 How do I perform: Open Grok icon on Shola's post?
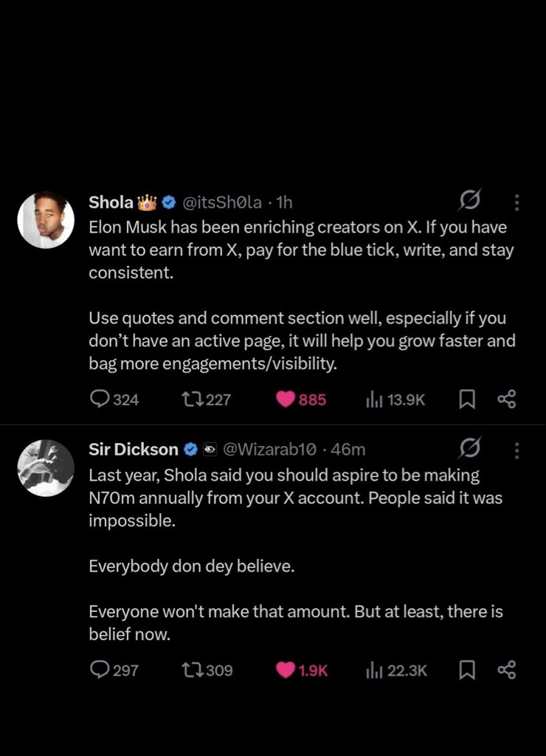point(470,201)
